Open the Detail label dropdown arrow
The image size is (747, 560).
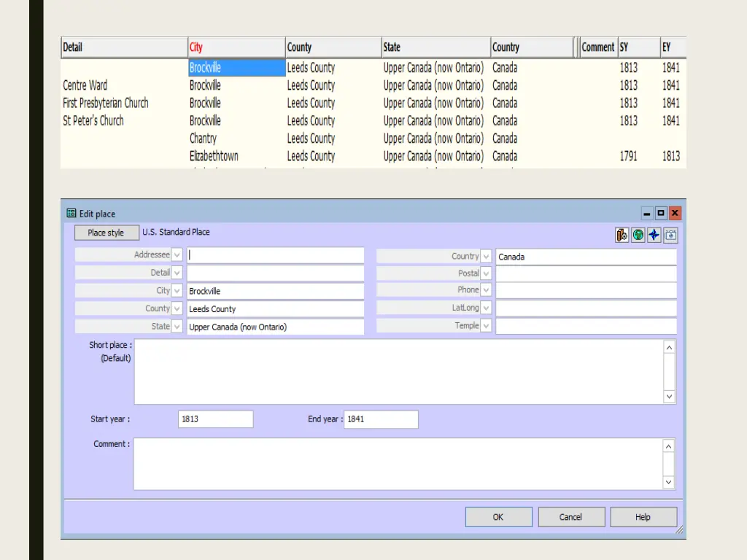[x=177, y=273]
